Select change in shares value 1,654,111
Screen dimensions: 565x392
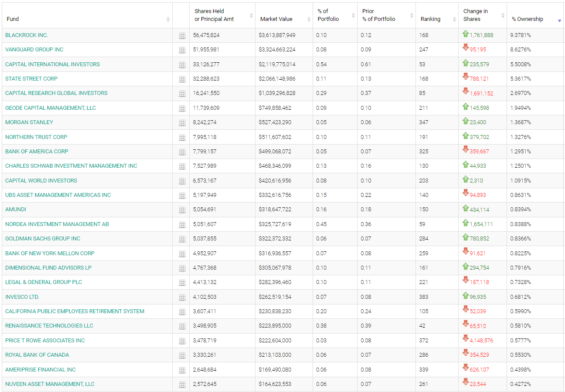(481, 224)
